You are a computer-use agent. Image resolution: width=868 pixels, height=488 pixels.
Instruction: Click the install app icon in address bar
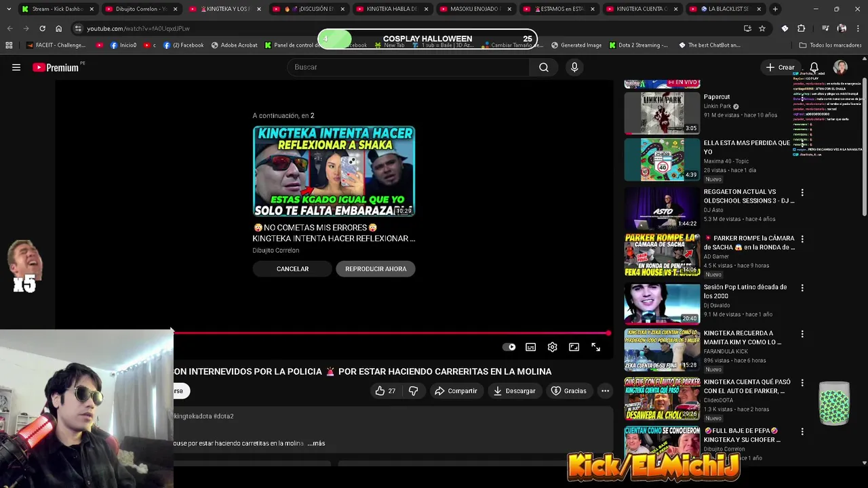tap(747, 28)
